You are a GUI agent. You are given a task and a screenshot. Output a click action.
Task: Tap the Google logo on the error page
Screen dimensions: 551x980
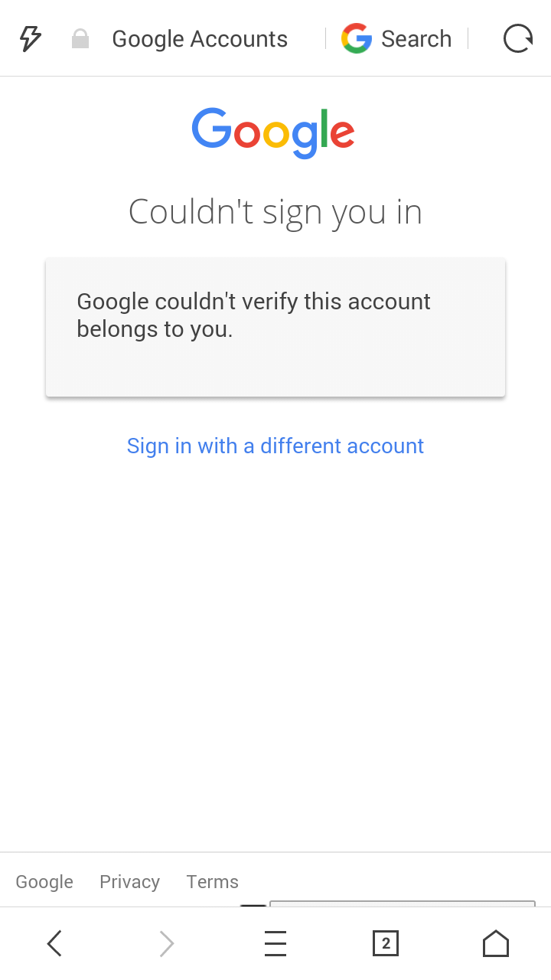pos(273,132)
